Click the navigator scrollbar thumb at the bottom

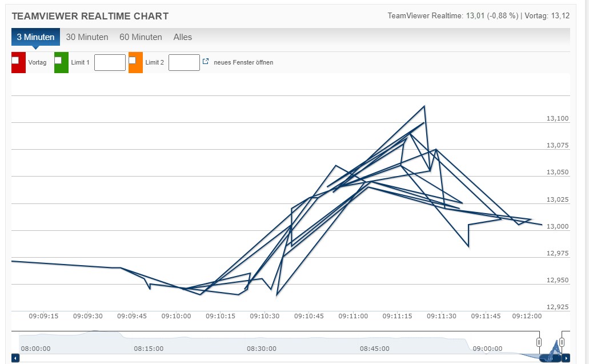coord(550,358)
